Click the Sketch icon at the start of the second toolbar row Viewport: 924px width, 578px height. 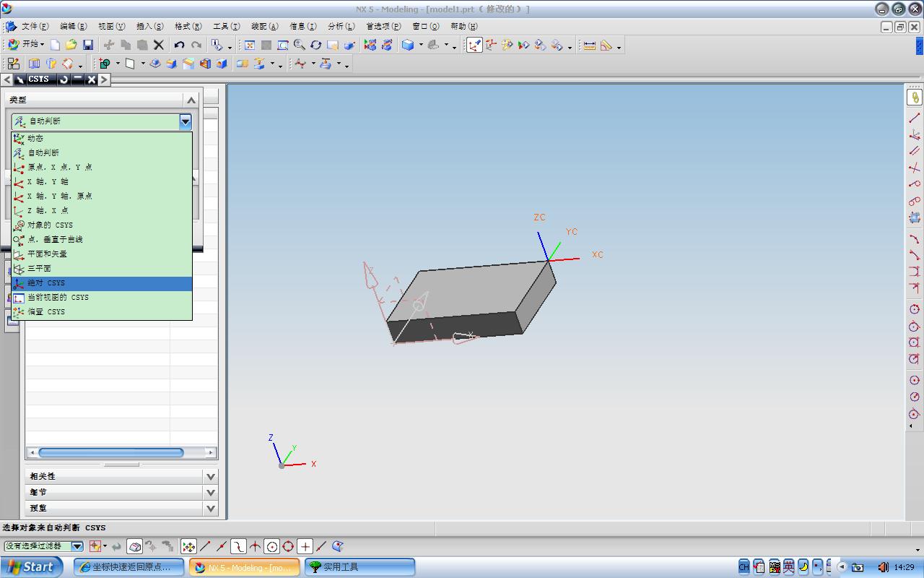coord(13,64)
